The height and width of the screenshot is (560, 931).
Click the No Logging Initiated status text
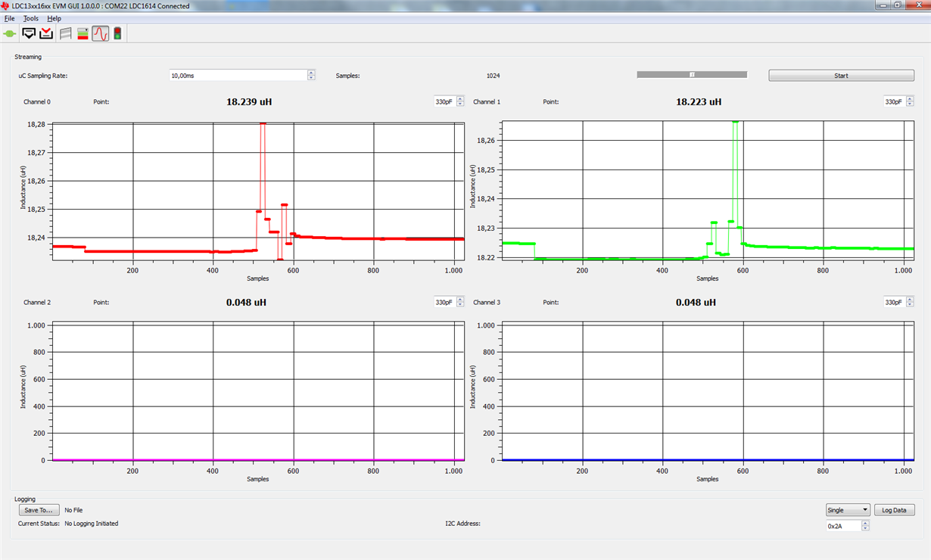[91, 523]
